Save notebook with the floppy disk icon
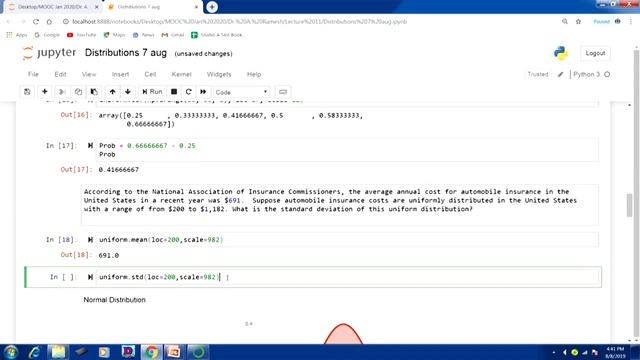640x360 pixels. [27, 92]
